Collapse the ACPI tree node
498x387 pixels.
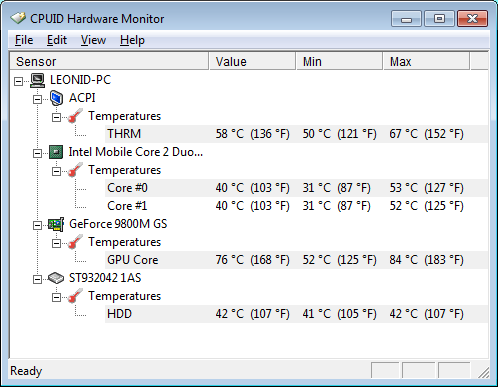click(37, 99)
